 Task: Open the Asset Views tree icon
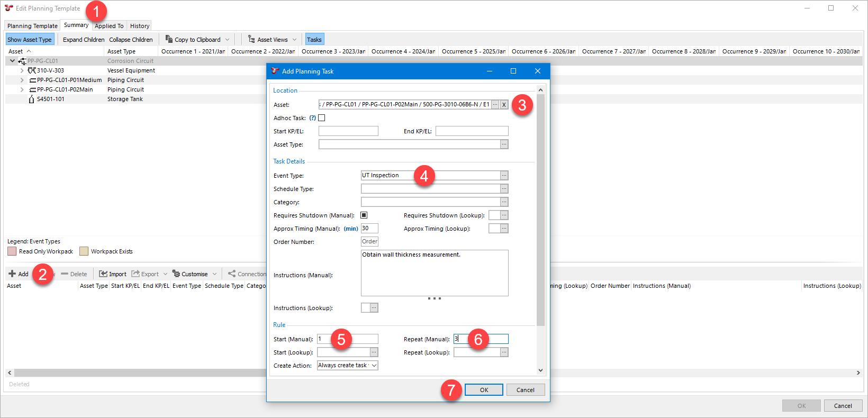[x=251, y=39]
